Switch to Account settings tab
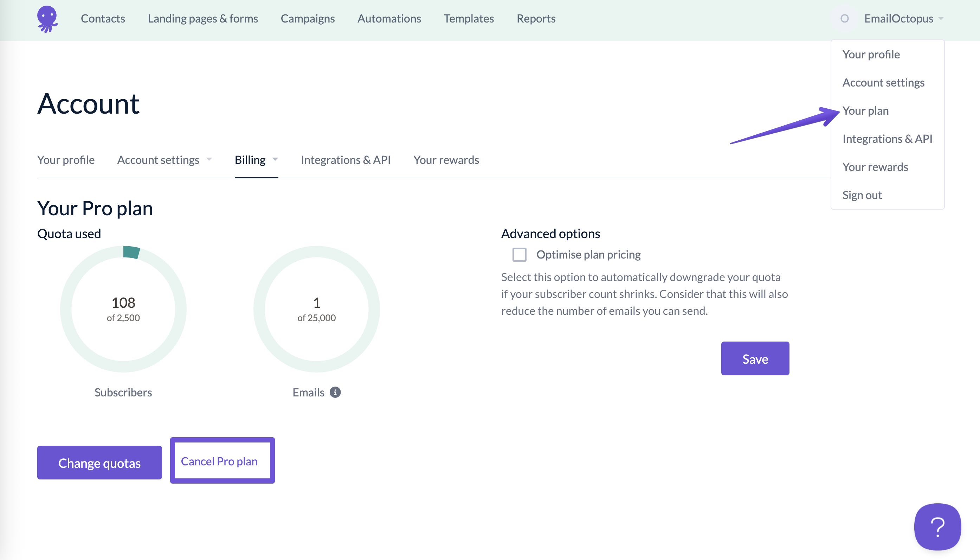980x560 pixels. point(158,160)
